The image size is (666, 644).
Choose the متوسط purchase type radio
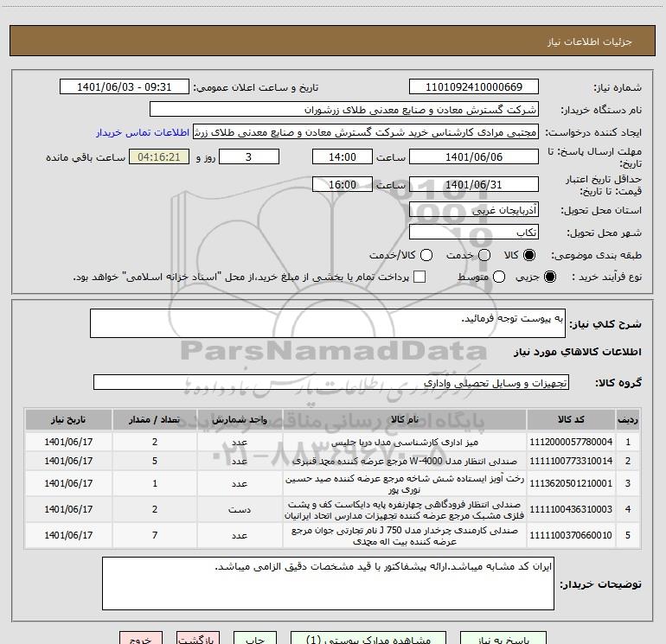pyautogui.click(x=499, y=277)
